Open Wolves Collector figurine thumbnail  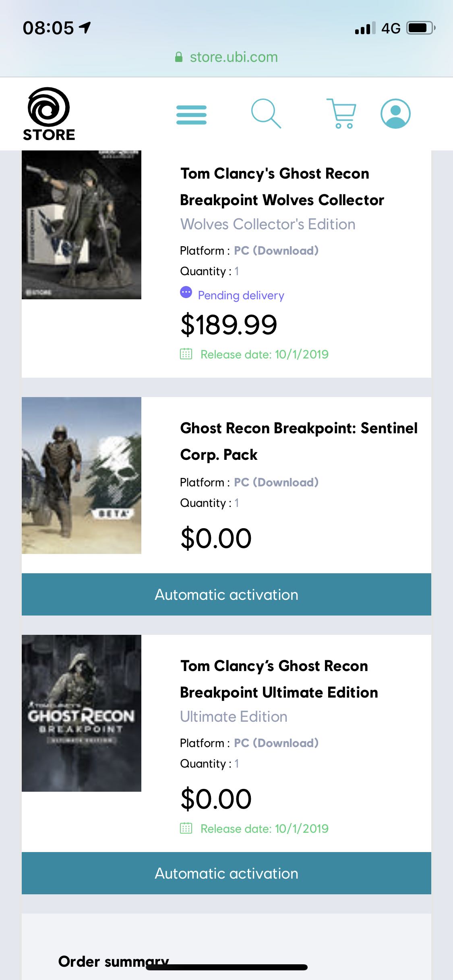[81, 224]
